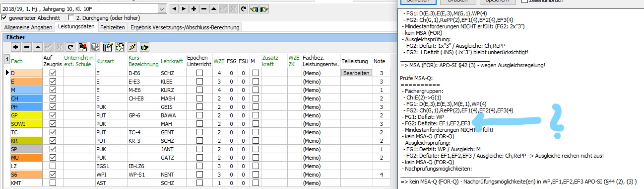Add a new Fach with plus icon
This screenshot has height=189, width=644.
click(15, 47)
